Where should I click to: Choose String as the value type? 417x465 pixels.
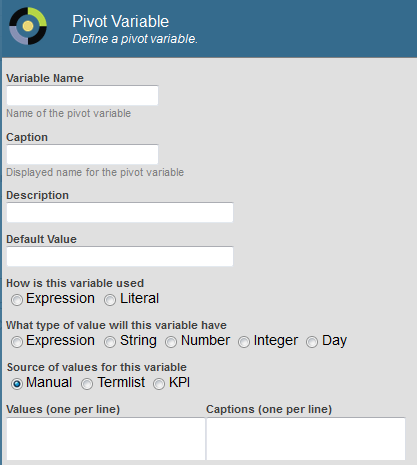tap(110, 342)
